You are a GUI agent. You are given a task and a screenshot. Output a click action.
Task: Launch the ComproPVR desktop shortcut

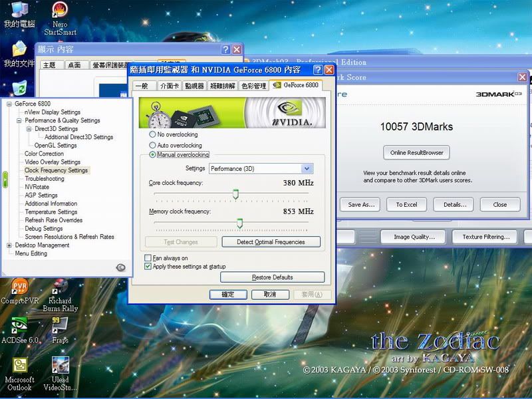pyautogui.click(x=20, y=291)
